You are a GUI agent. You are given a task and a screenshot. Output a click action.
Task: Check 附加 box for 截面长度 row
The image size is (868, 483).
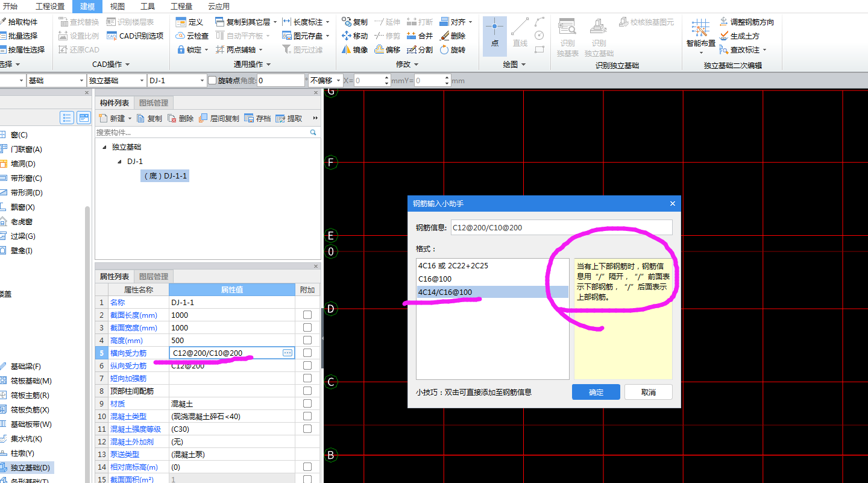click(x=307, y=315)
